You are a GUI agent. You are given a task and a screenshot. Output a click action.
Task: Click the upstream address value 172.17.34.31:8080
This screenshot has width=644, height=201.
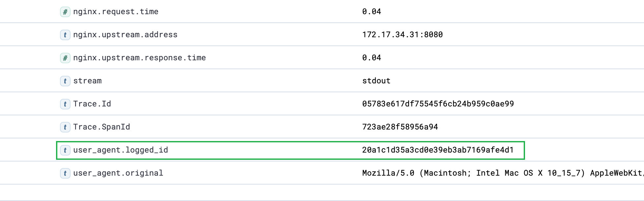tap(402, 35)
